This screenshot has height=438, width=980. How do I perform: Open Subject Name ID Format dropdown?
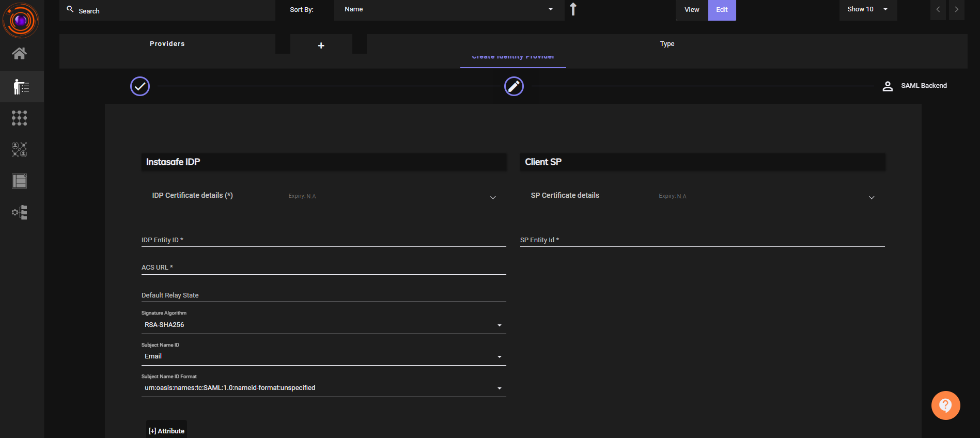click(x=324, y=388)
